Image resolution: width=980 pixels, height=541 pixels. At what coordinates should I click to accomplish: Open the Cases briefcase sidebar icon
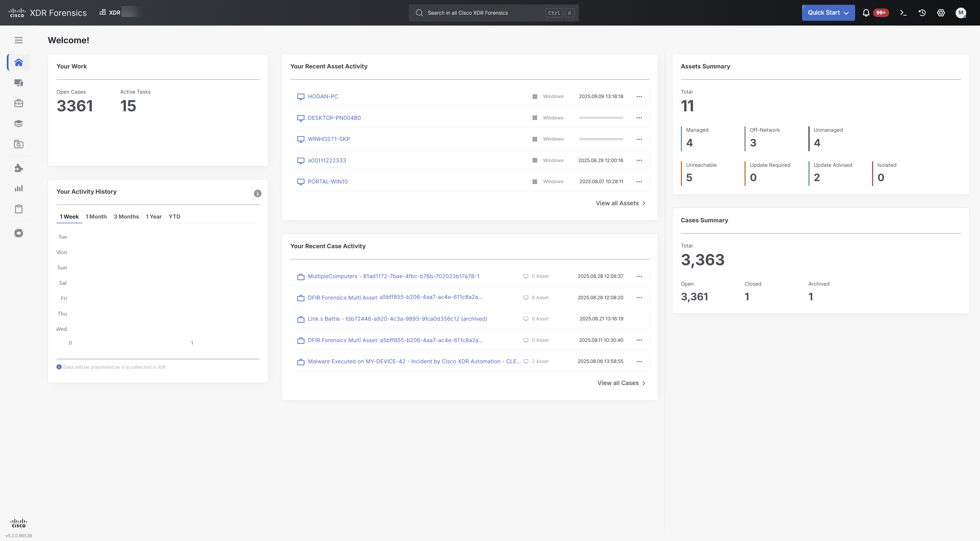tap(19, 103)
